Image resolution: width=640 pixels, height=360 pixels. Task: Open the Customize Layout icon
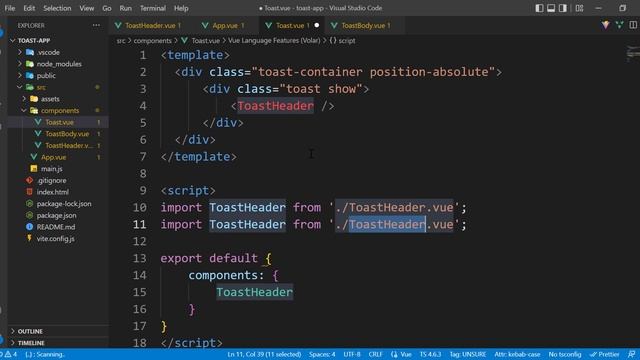pos(579,8)
